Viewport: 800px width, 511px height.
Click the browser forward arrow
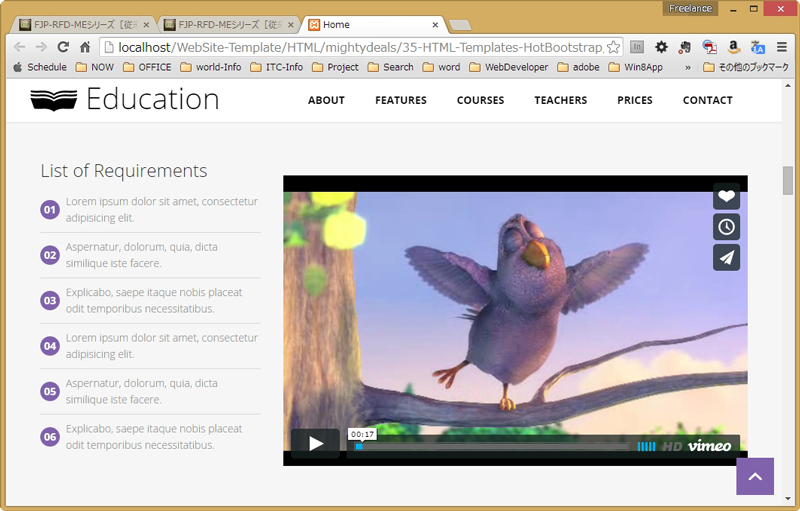coord(41,47)
